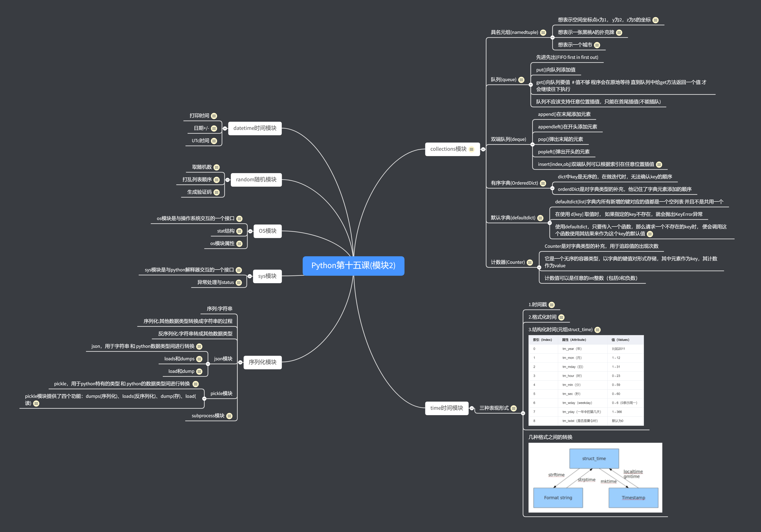
Task: Open note icon beside 三种表现形式
Action: click(x=514, y=408)
